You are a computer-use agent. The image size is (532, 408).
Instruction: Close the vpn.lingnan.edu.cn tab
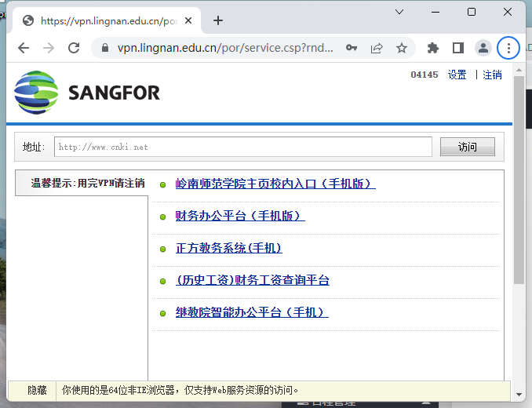coord(188,20)
